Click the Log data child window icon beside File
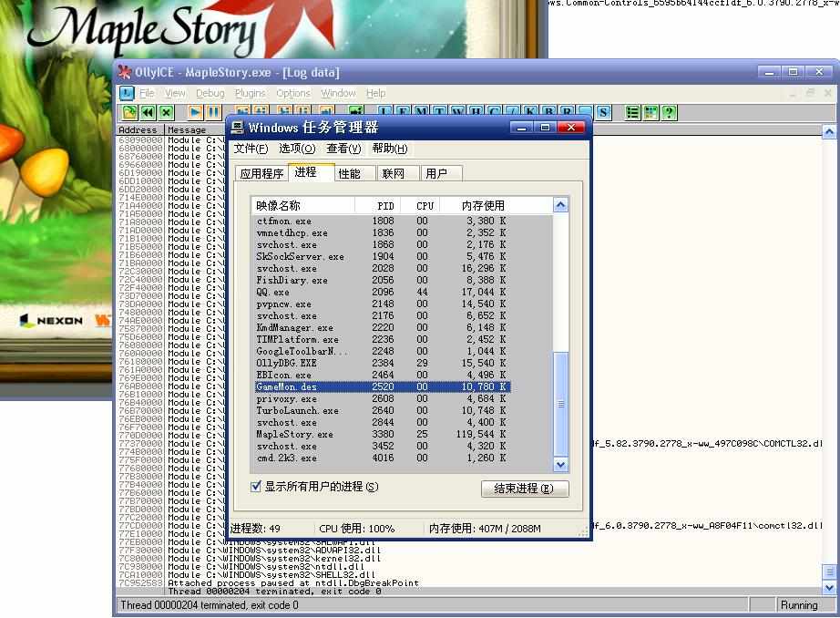 127,93
